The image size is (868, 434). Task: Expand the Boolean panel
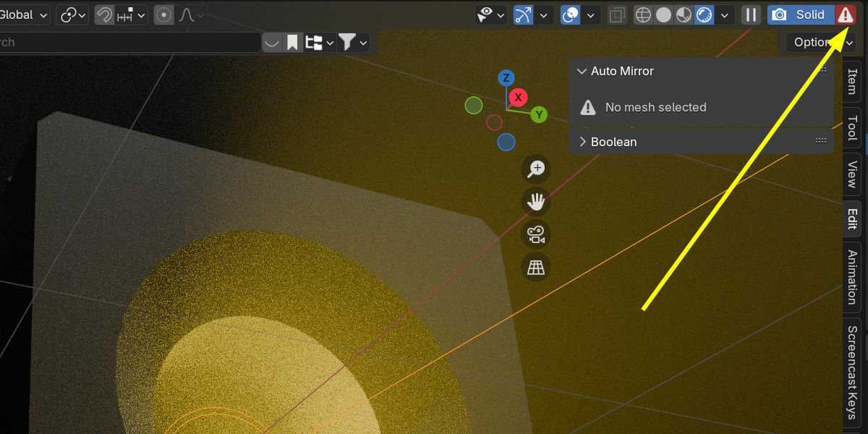(582, 142)
